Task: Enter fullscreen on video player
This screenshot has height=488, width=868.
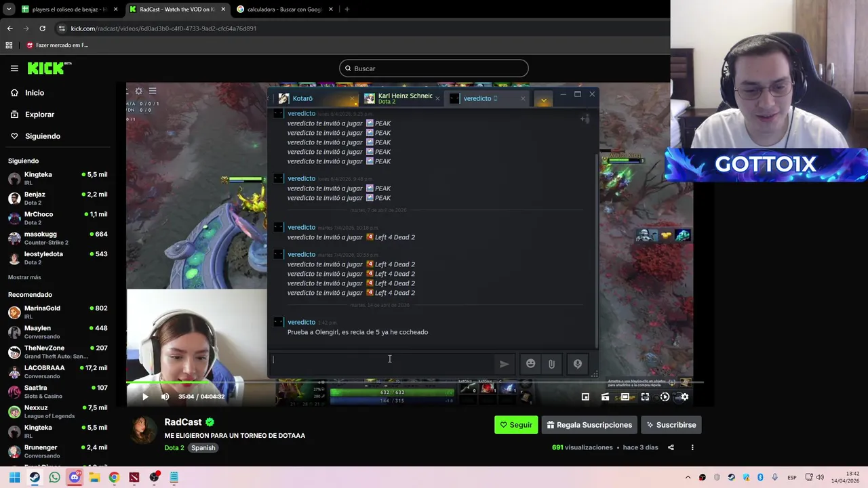Action: 645,396
